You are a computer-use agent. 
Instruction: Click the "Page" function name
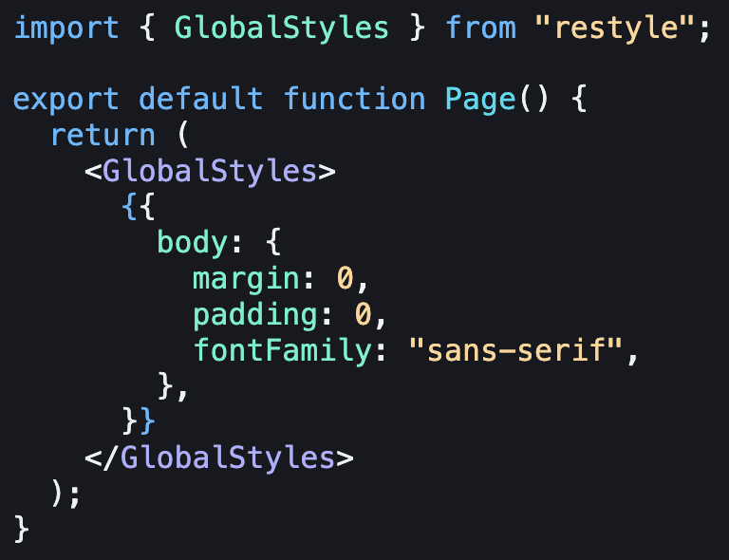pos(480,100)
